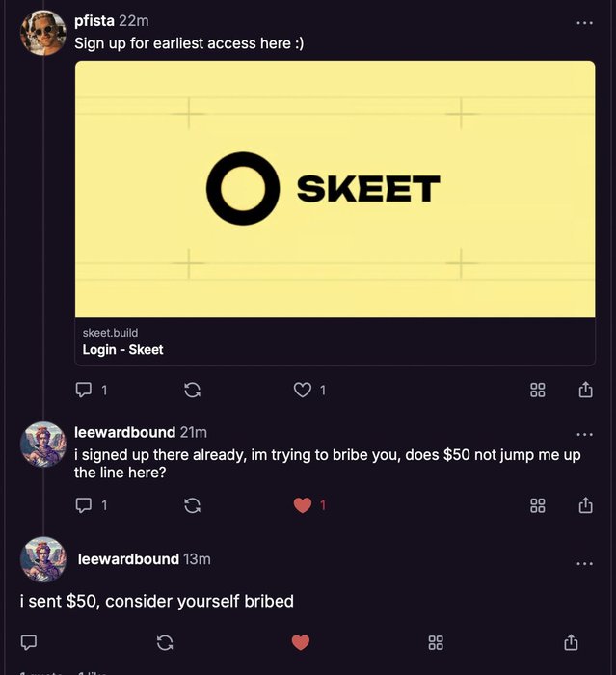Like pfista's post with heart icon
The image size is (616, 675).
point(302,390)
